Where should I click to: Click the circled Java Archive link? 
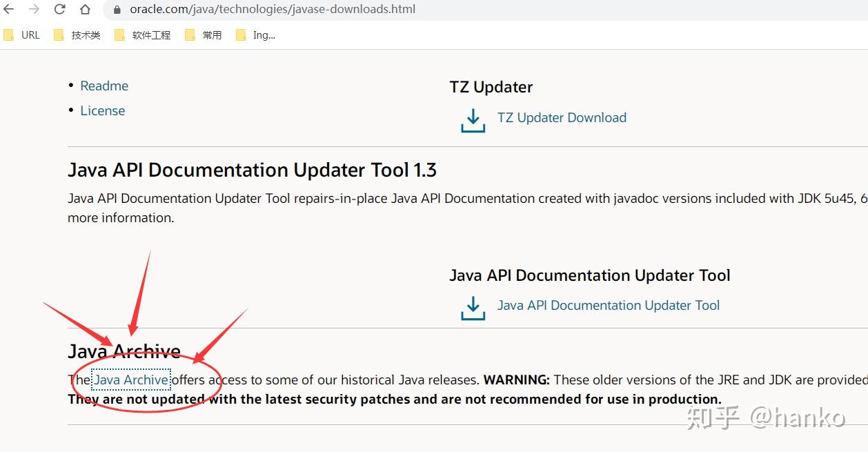pos(131,380)
